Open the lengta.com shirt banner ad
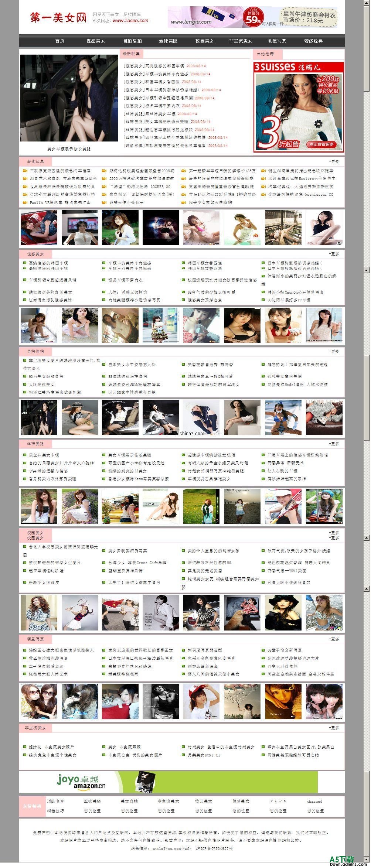 coord(253,17)
